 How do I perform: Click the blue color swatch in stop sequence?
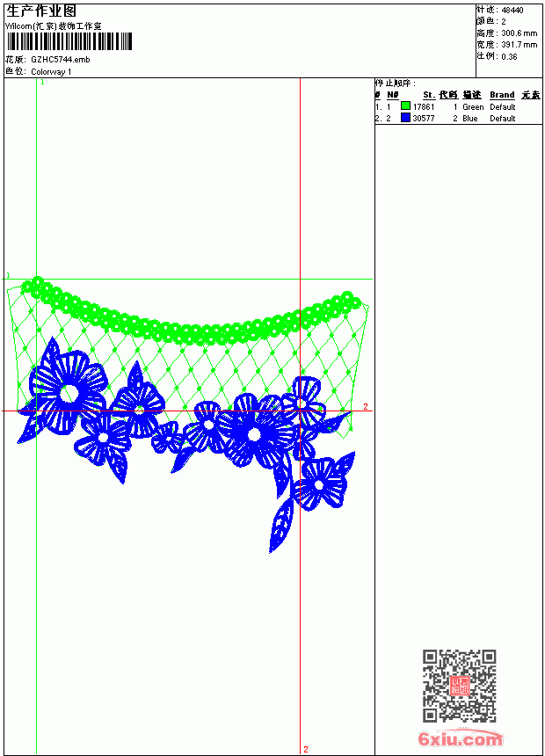tap(405, 118)
